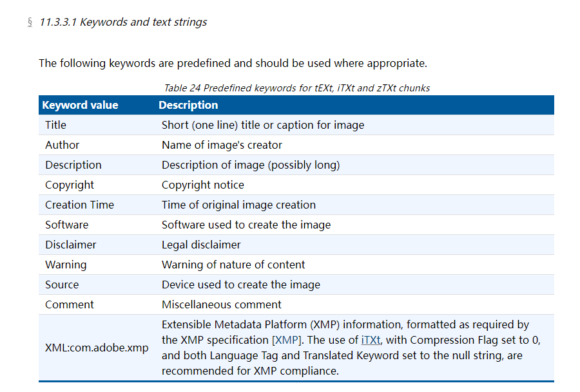
Task: Click the Description keyword row cell
Action: tap(97, 165)
